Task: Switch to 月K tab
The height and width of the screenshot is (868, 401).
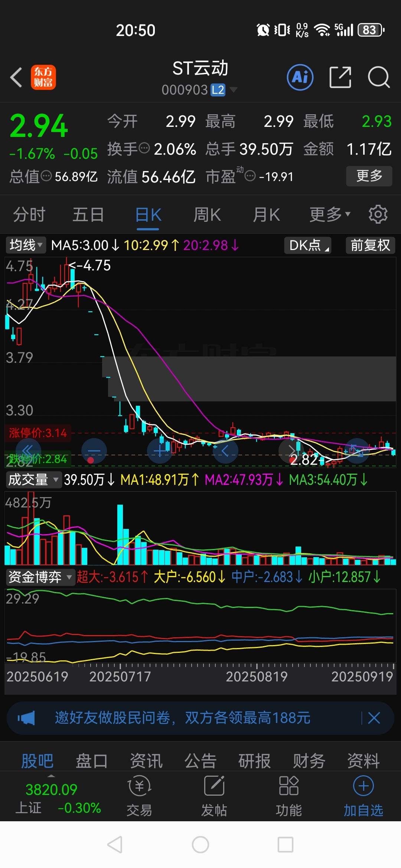Action: pyautogui.click(x=266, y=214)
